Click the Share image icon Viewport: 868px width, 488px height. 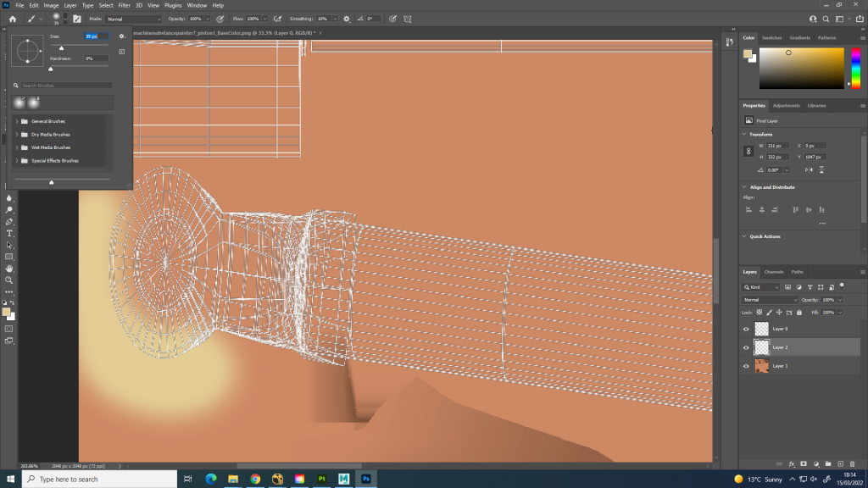(860, 19)
